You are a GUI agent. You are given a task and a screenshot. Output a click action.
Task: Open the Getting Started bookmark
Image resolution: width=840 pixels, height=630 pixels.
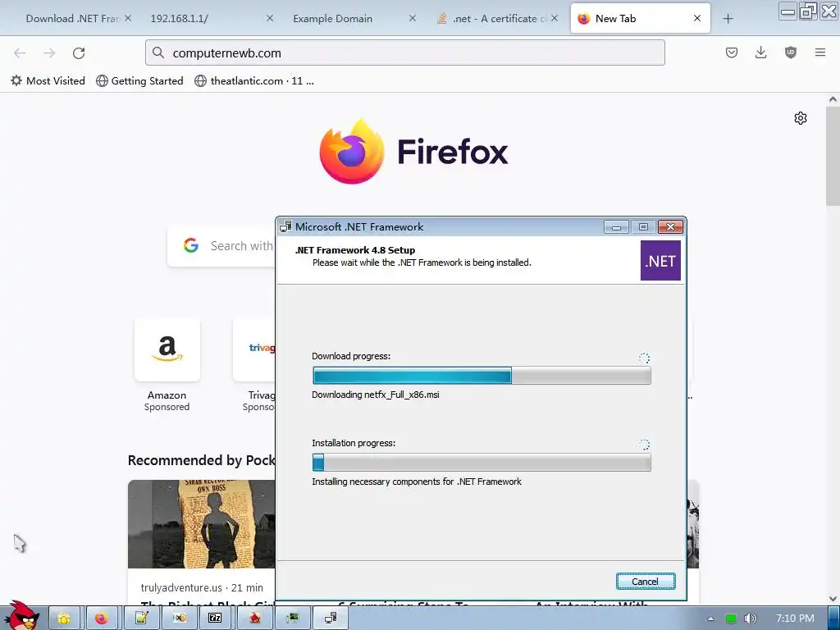(x=139, y=81)
